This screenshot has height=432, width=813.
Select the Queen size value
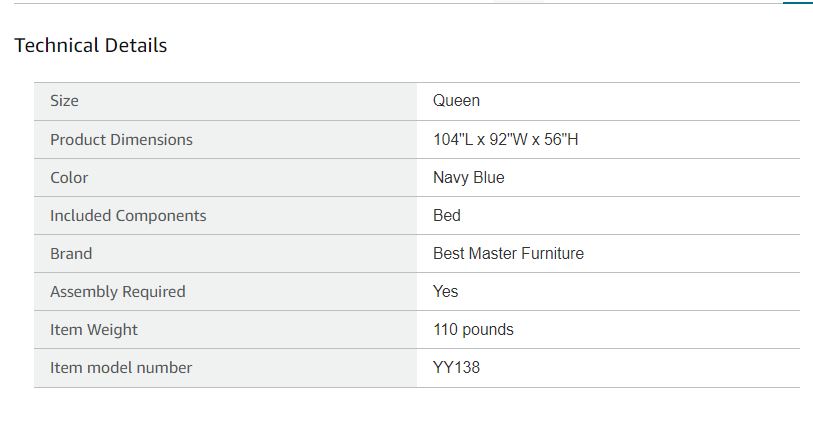coord(456,101)
